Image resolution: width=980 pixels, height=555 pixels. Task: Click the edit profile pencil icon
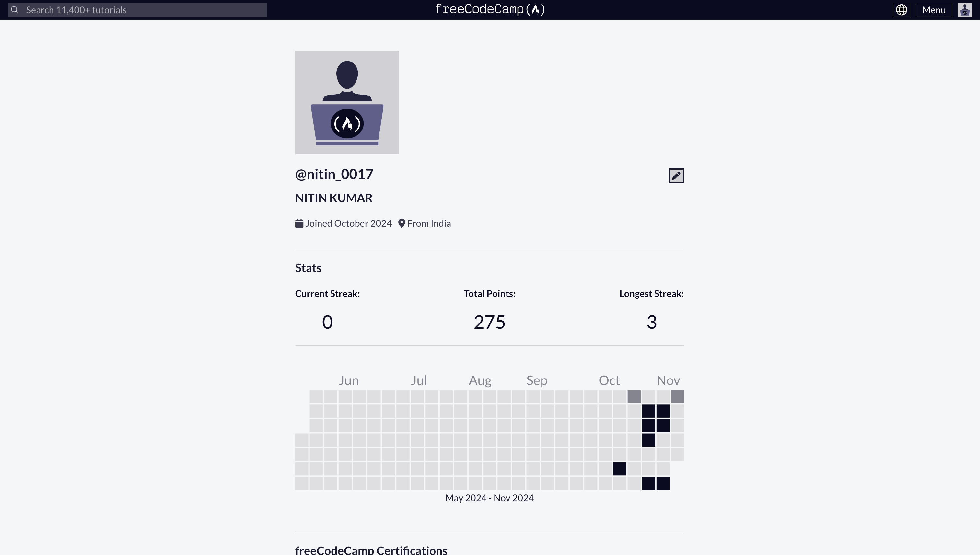(x=676, y=176)
